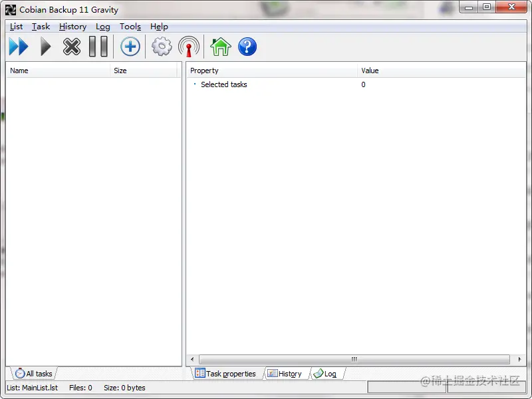Click Files: 0 in status bar
This screenshot has width=532, height=399.
click(80, 388)
